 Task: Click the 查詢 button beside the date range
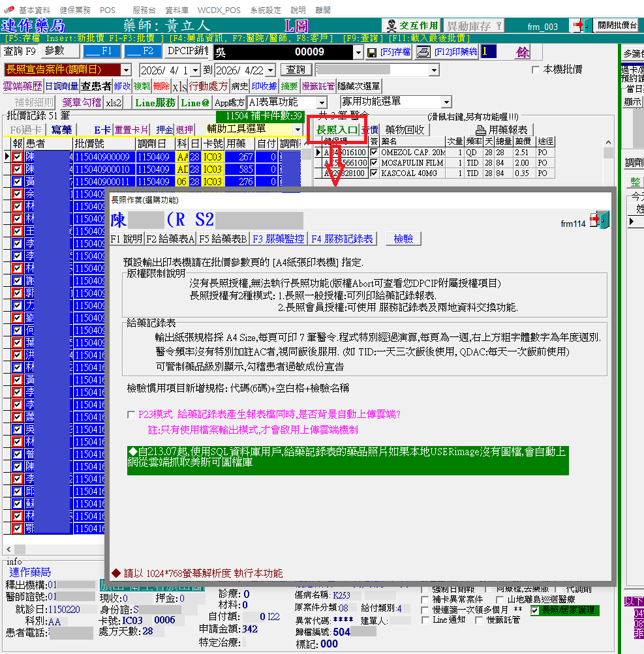(296, 70)
